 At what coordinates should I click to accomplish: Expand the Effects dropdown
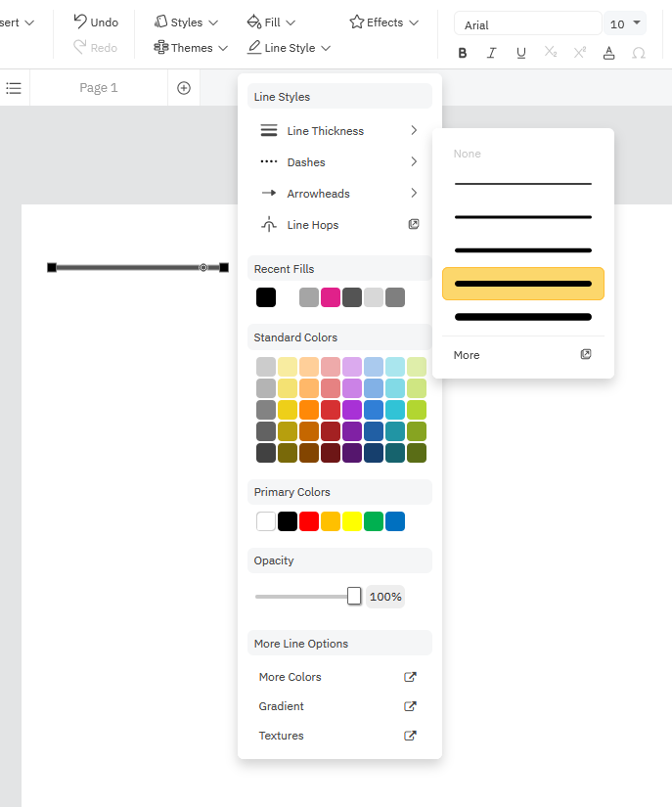[384, 22]
